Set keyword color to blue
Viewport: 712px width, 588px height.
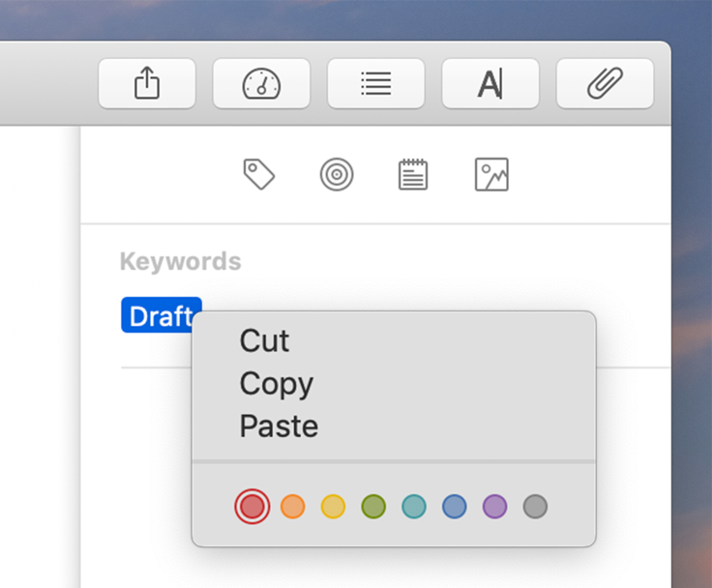[x=455, y=506]
